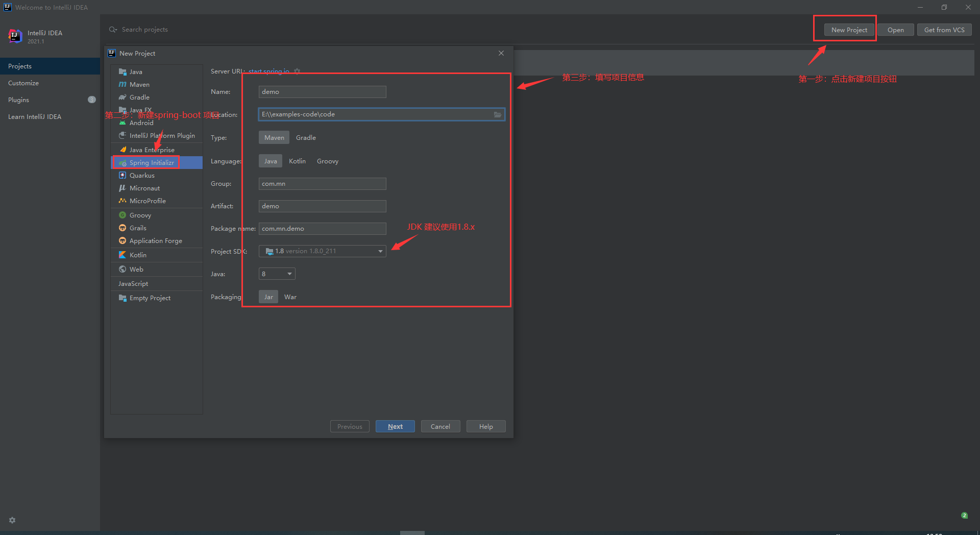
Task: Click the Package name input field
Action: [x=323, y=229]
